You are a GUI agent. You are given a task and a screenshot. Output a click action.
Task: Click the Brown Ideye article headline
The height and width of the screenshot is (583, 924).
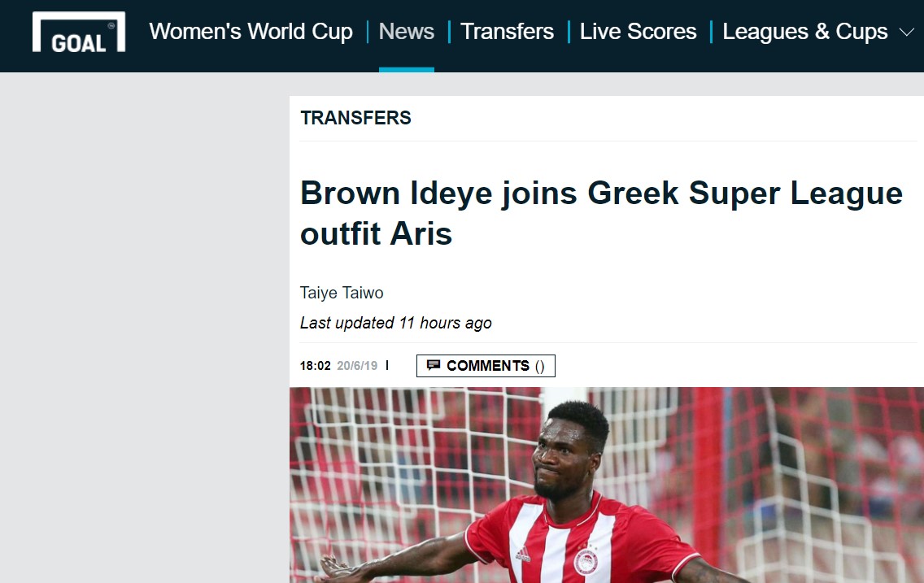601,212
